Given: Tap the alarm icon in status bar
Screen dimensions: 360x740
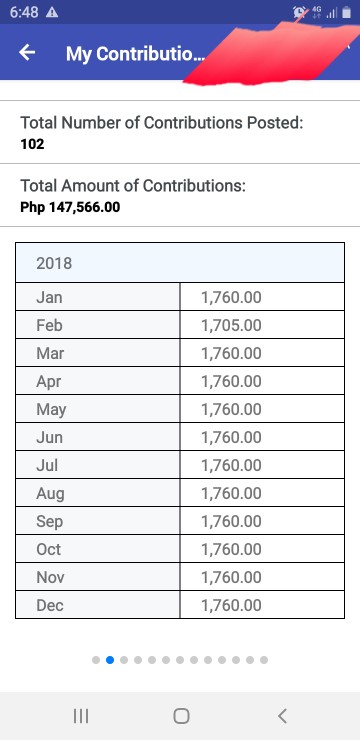Looking at the screenshot, I should click(x=299, y=13).
